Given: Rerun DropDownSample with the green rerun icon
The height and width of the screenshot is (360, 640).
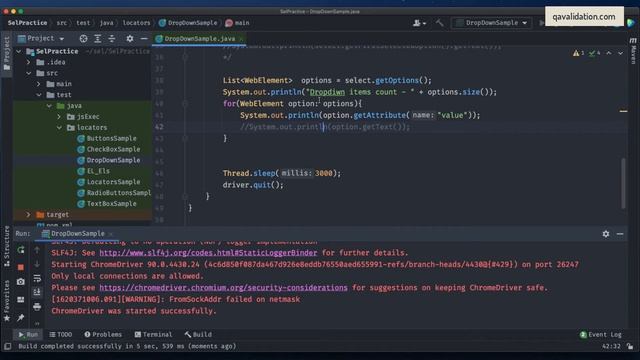Looking at the screenshot, I should [x=21, y=250].
